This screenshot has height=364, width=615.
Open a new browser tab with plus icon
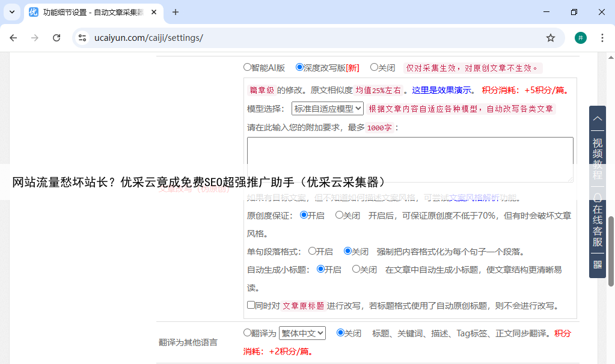click(176, 12)
